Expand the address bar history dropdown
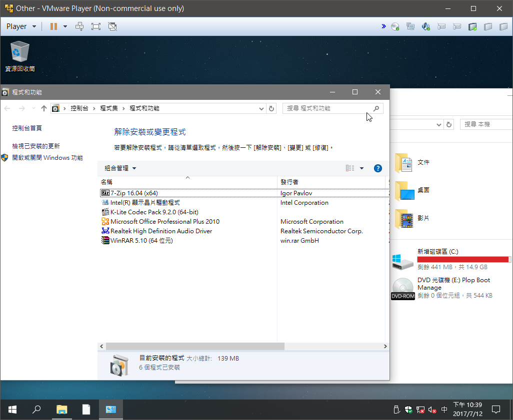The width and height of the screenshot is (513, 420). tap(261, 108)
